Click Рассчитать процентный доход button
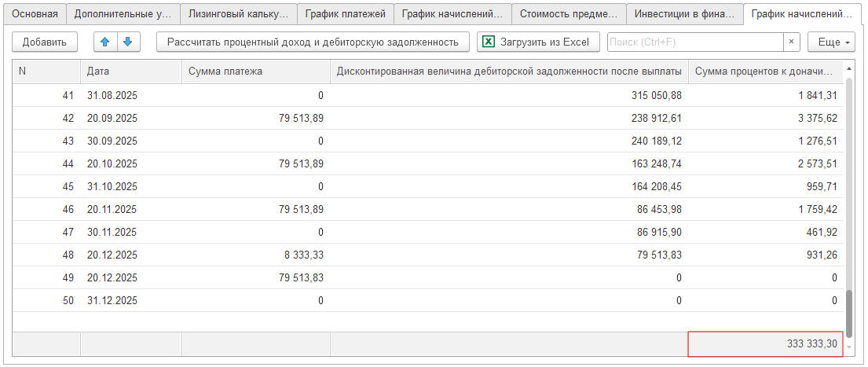The height and width of the screenshot is (367, 868). [x=313, y=42]
